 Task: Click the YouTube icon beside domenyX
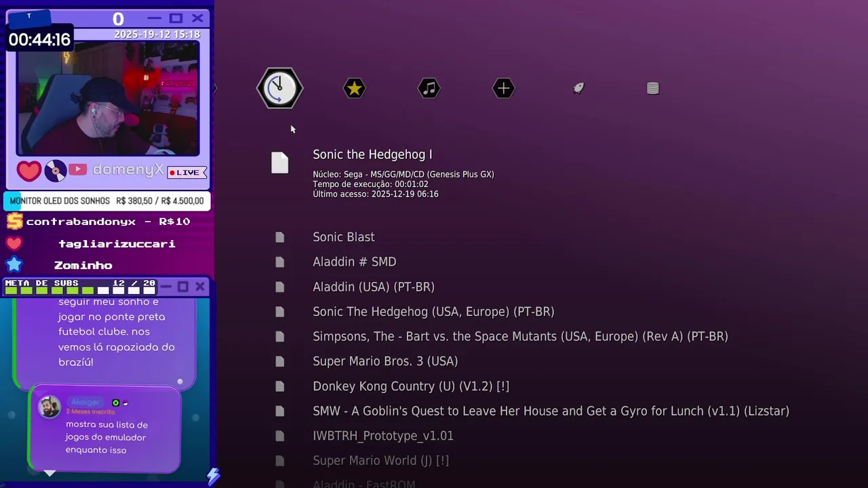77,169
